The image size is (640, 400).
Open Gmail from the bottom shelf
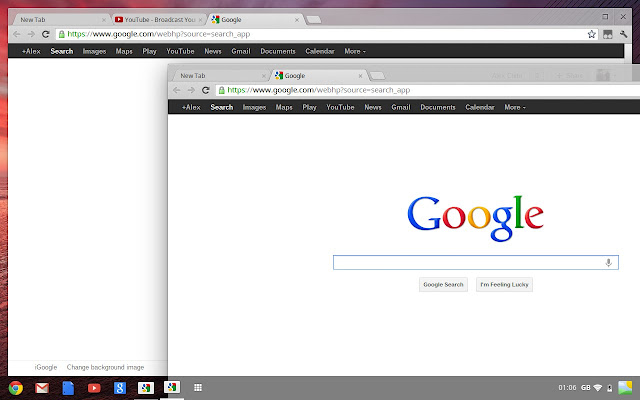pos(42,388)
